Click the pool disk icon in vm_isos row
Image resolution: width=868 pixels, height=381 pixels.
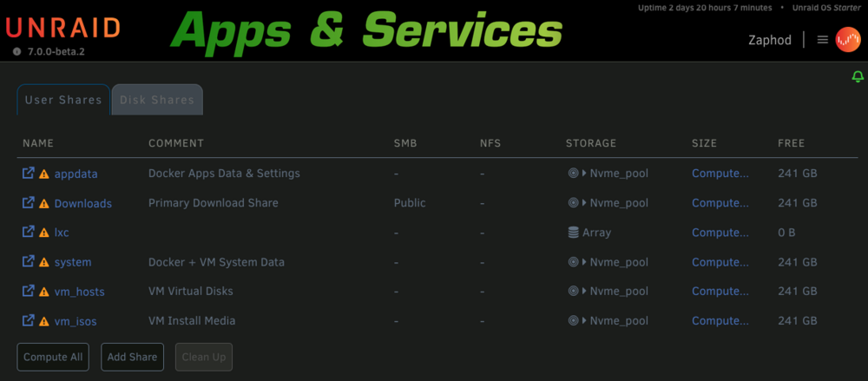[x=573, y=320]
